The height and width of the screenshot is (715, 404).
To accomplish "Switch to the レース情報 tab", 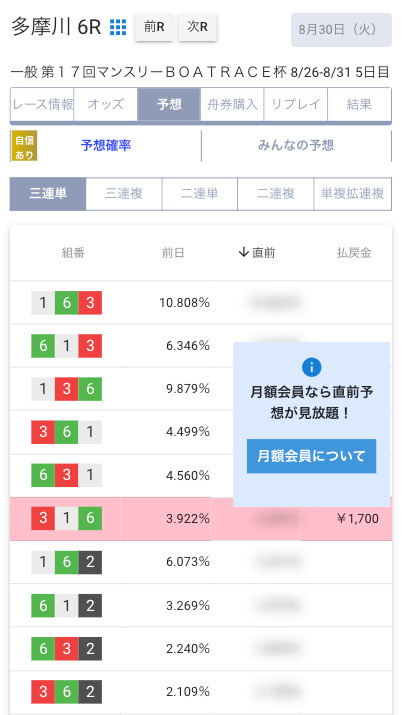I will 42,104.
